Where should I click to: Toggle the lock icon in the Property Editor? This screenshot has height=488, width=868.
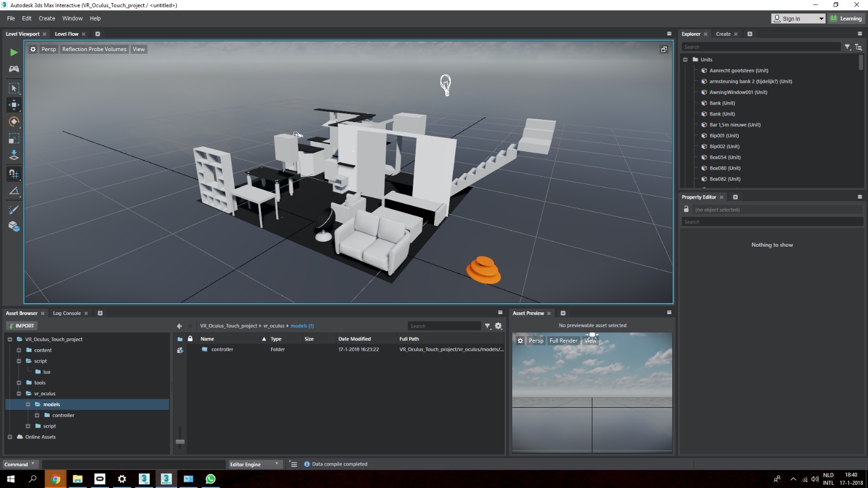[x=686, y=209]
